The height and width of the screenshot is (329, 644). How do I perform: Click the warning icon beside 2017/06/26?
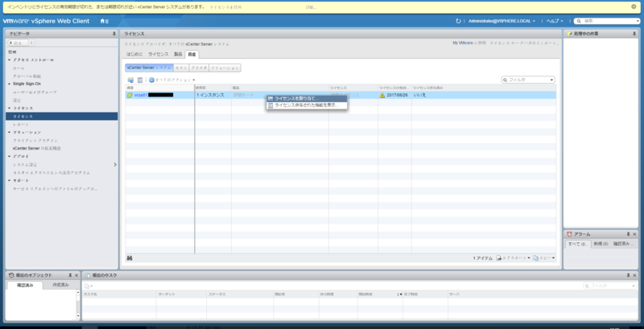(382, 95)
